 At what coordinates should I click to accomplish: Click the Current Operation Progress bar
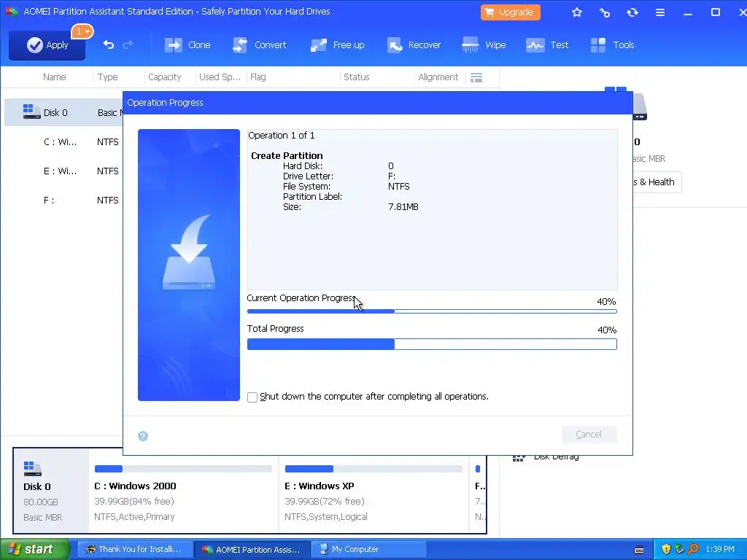[x=432, y=311]
